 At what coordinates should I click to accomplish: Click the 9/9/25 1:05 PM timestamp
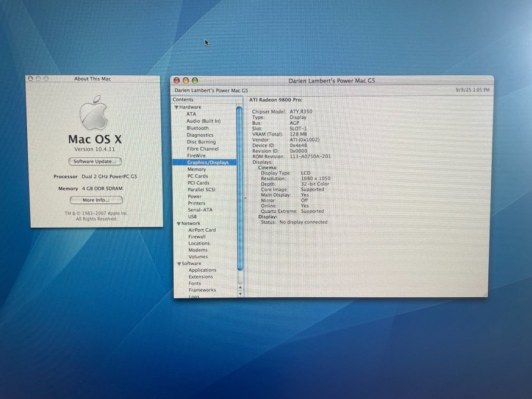(x=473, y=90)
